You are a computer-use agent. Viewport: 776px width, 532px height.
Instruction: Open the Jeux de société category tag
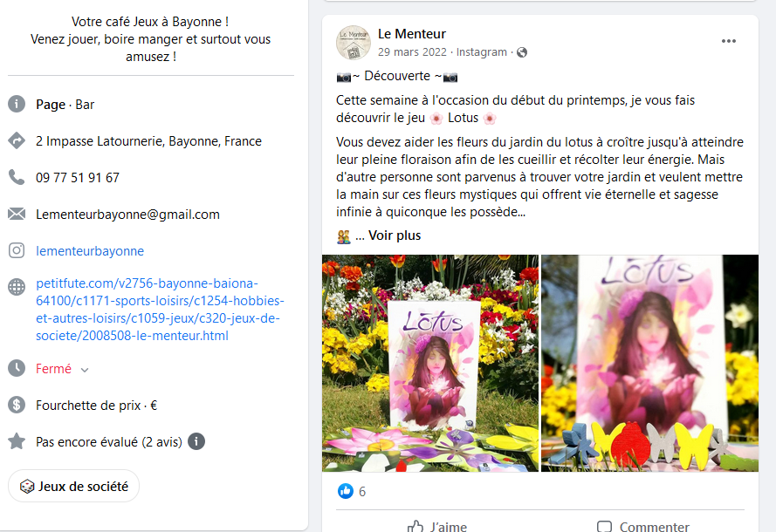73,486
